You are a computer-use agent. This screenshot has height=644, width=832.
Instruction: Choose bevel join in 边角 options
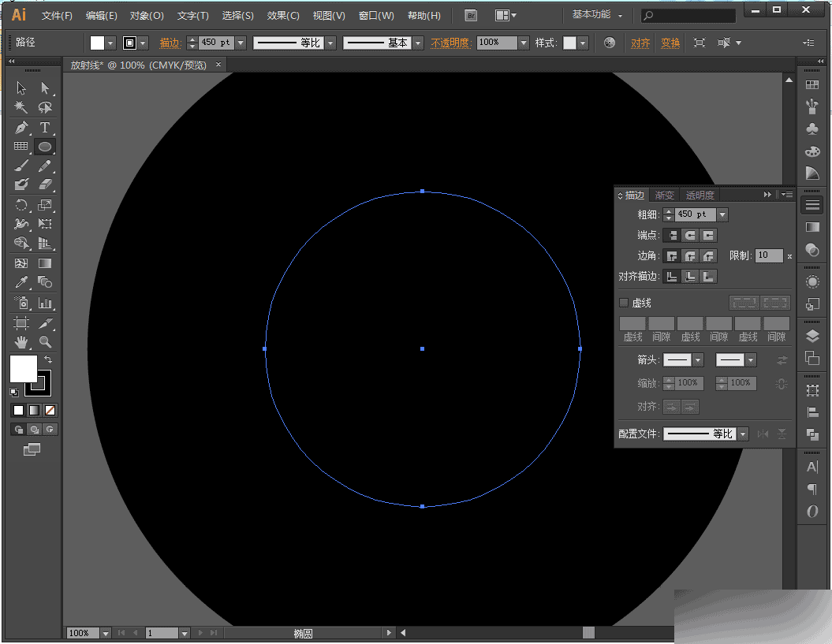coord(708,256)
